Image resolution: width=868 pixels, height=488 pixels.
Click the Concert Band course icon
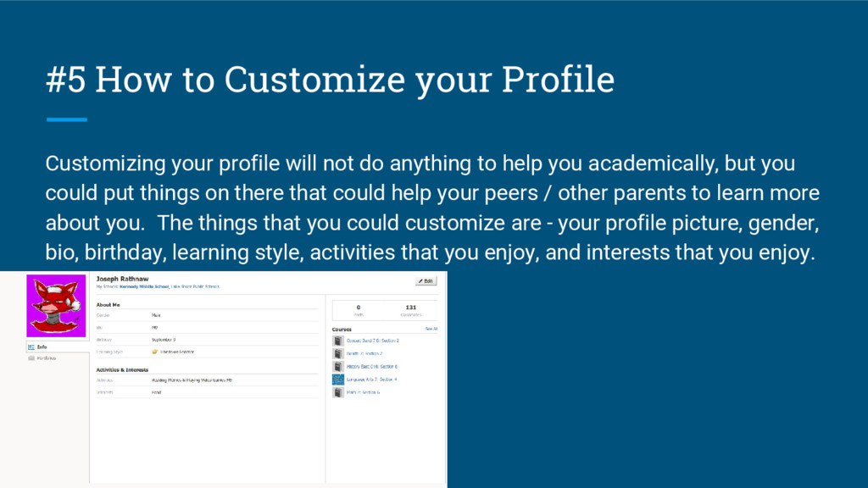pos(337,340)
